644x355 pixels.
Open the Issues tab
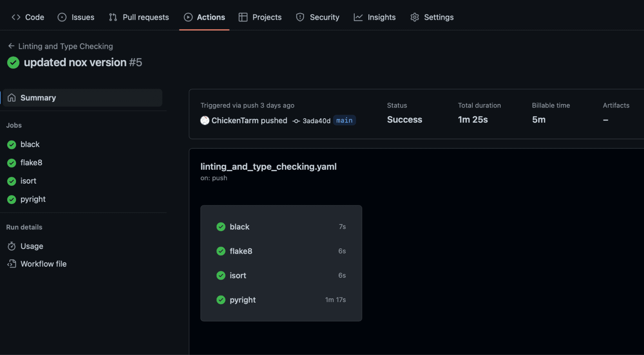coord(76,17)
